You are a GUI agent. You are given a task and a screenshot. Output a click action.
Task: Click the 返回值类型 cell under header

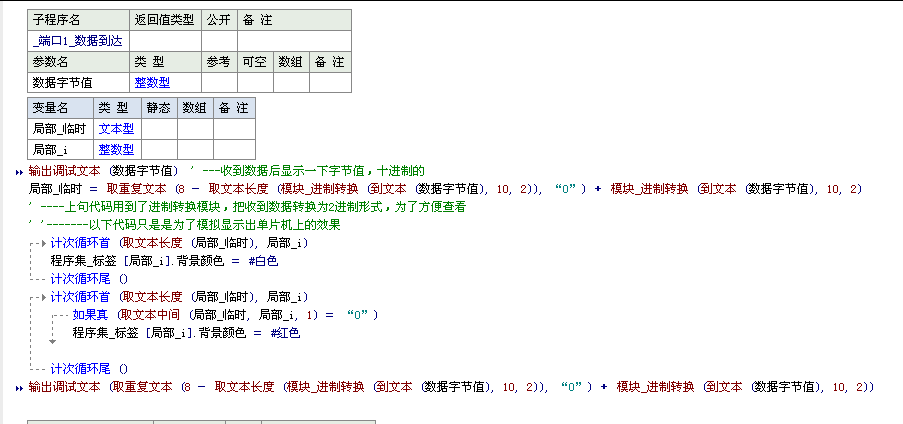pos(165,40)
